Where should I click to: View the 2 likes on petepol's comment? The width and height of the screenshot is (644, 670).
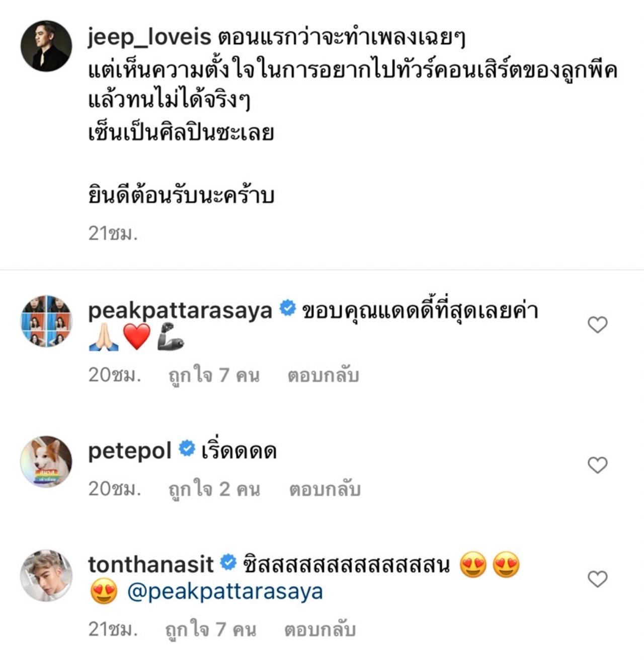click(214, 489)
